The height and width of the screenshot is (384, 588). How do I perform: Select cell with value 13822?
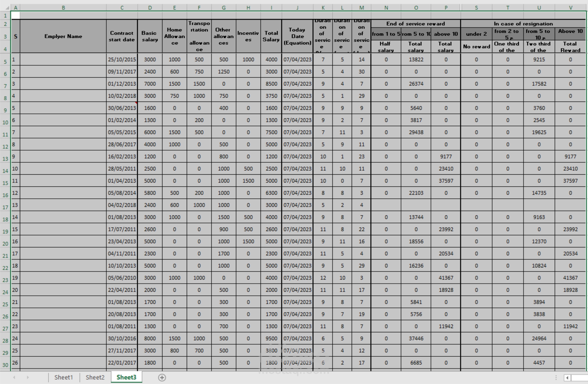click(416, 59)
